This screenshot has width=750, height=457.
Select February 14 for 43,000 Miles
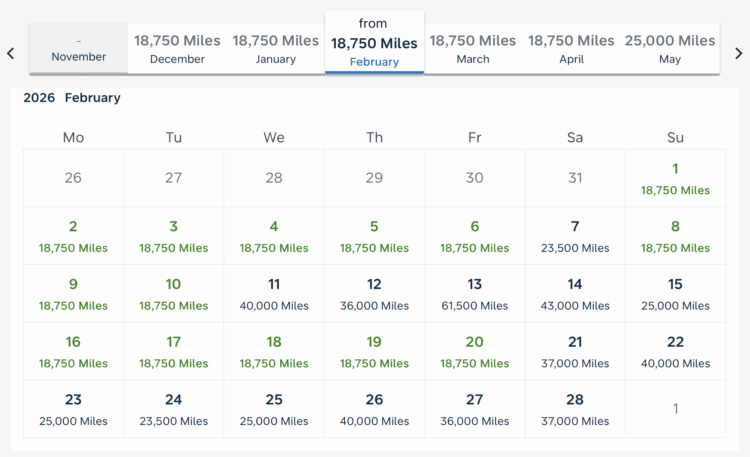(x=575, y=294)
